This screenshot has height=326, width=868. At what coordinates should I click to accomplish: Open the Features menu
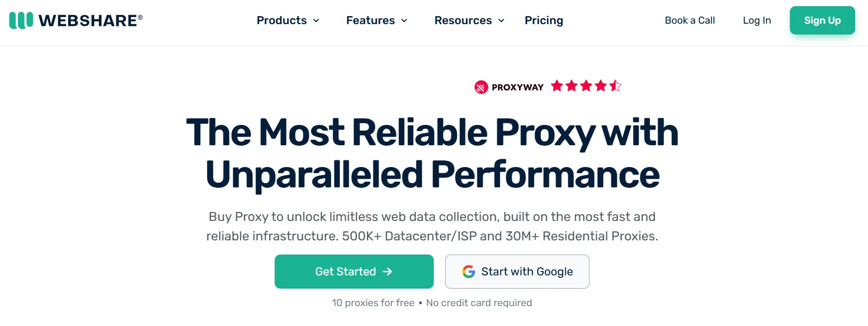370,20
